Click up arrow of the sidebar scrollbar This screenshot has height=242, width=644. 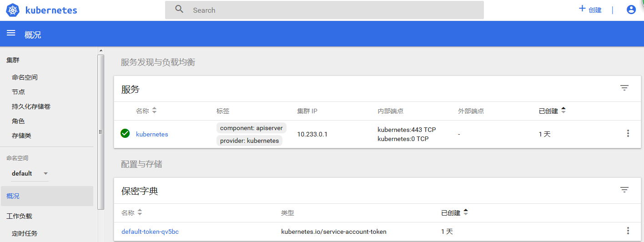(101, 50)
